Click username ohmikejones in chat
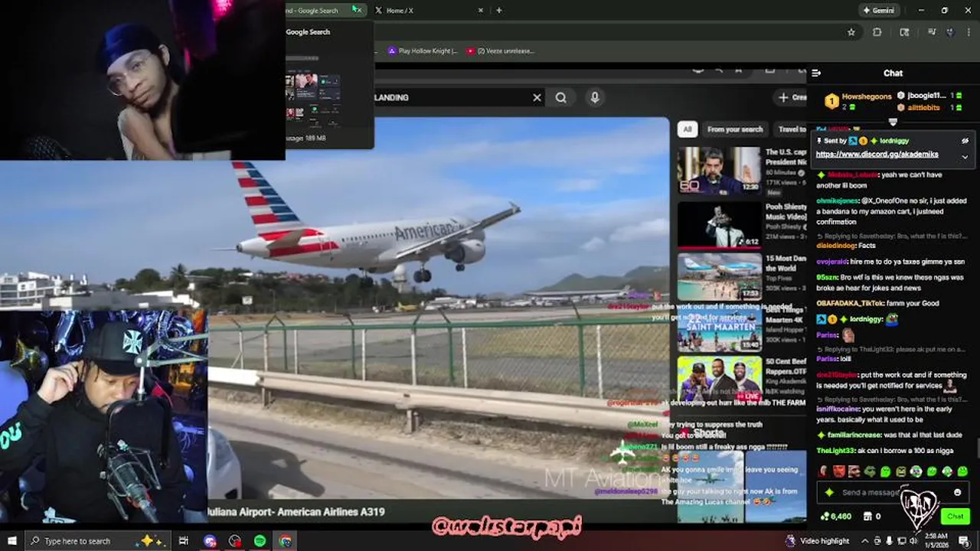This screenshot has width=980, height=551. (838, 201)
